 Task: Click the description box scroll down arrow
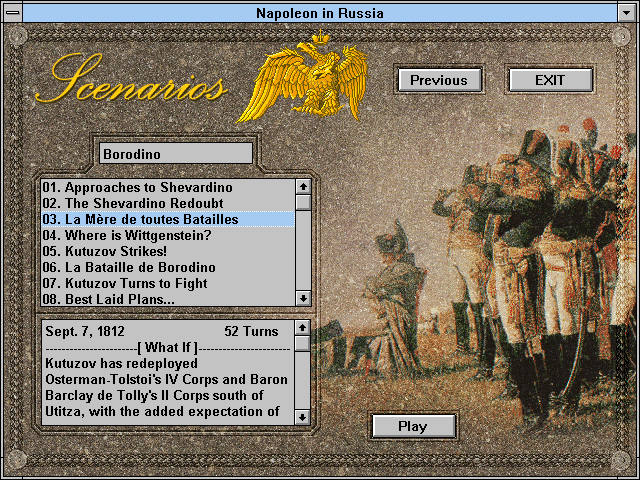tap(302, 417)
